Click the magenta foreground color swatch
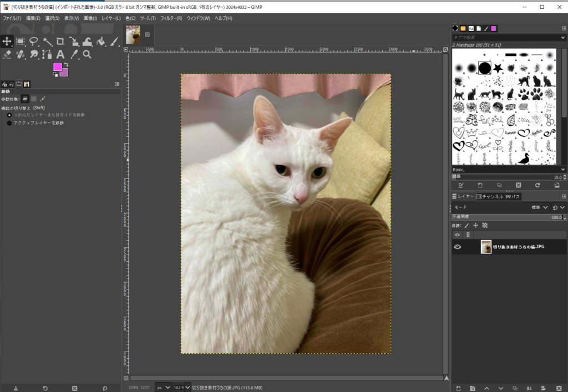 (57, 67)
